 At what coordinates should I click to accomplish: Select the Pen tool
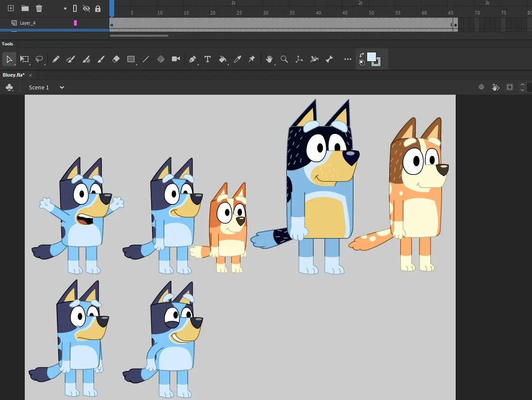(x=193, y=59)
